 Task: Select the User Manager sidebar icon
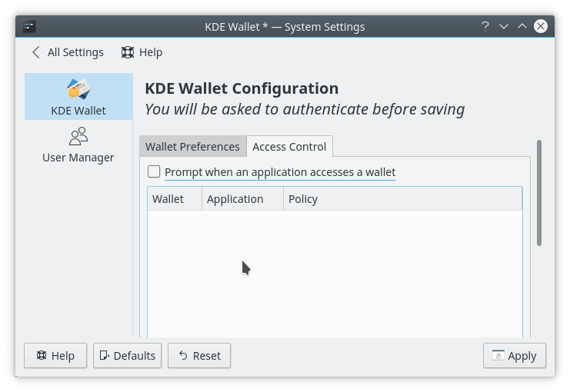[x=78, y=145]
